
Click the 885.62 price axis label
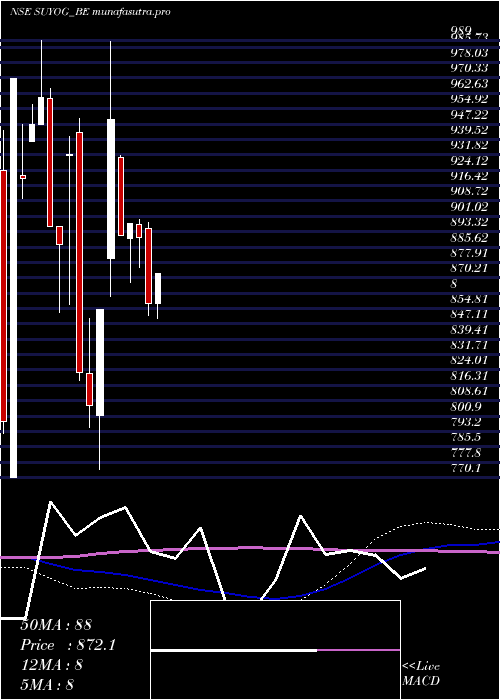click(x=469, y=237)
